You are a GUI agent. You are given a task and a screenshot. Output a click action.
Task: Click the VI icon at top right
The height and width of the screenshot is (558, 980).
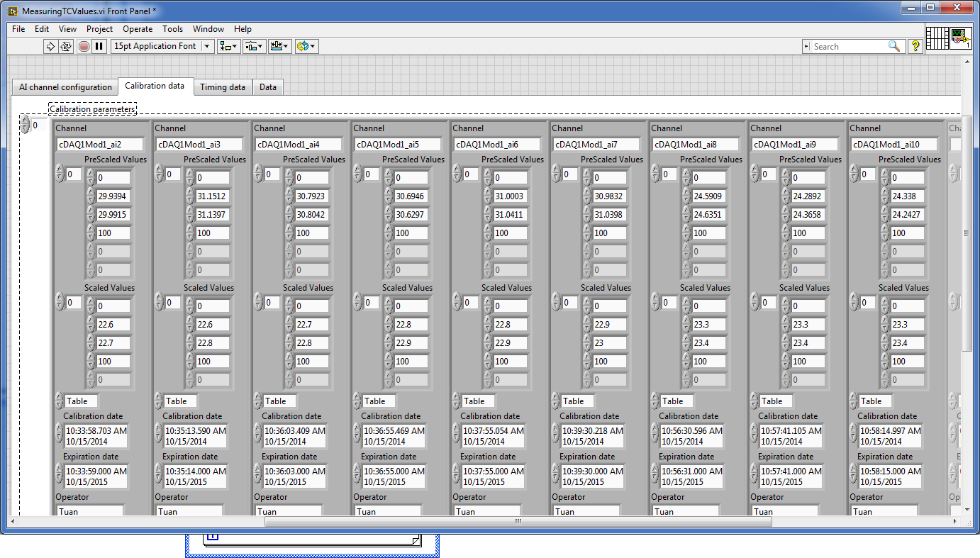tap(960, 37)
